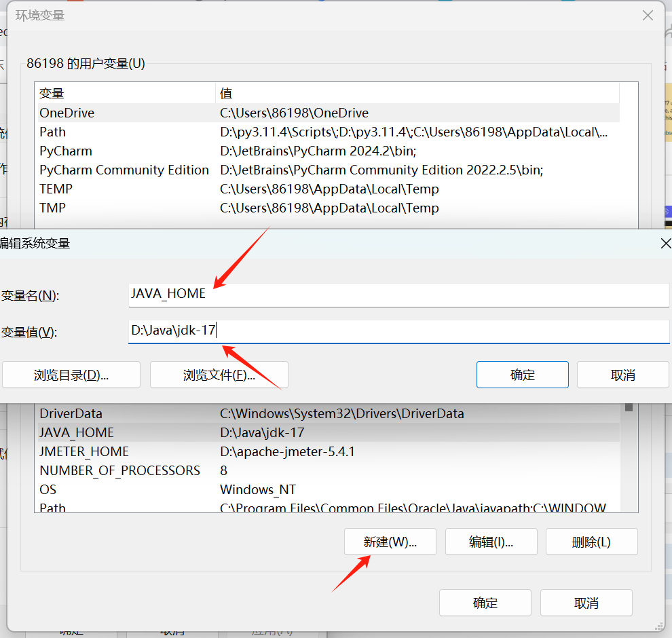Click value C:\Users\86198\OneDrive
This screenshot has height=638, width=672.
[x=294, y=113]
